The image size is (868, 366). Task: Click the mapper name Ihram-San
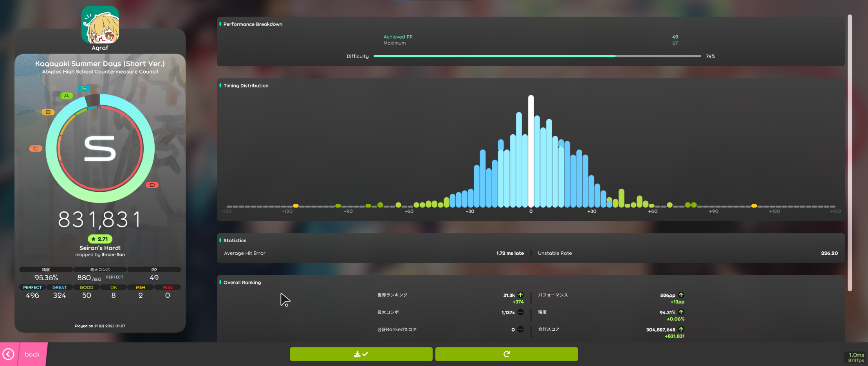coord(113,254)
